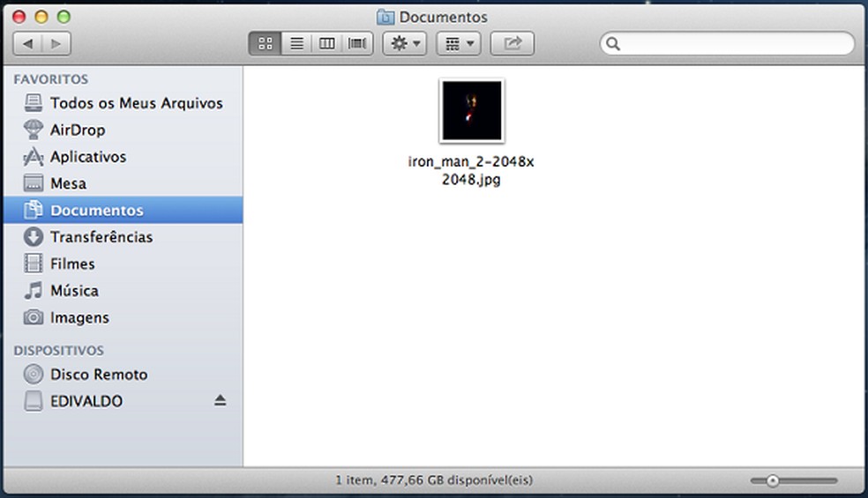Select Mesa in the sidebar
The image size is (868, 498).
[123, 183]
